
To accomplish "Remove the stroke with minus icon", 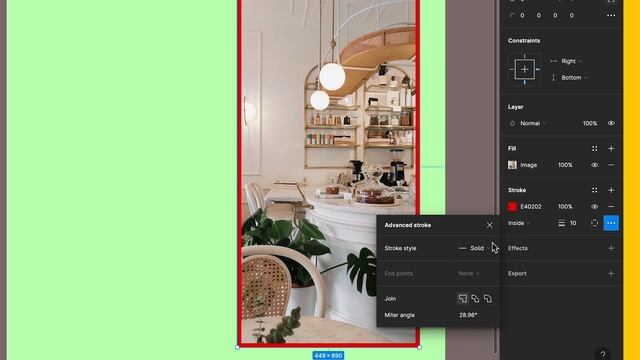I will coord(611,207).
